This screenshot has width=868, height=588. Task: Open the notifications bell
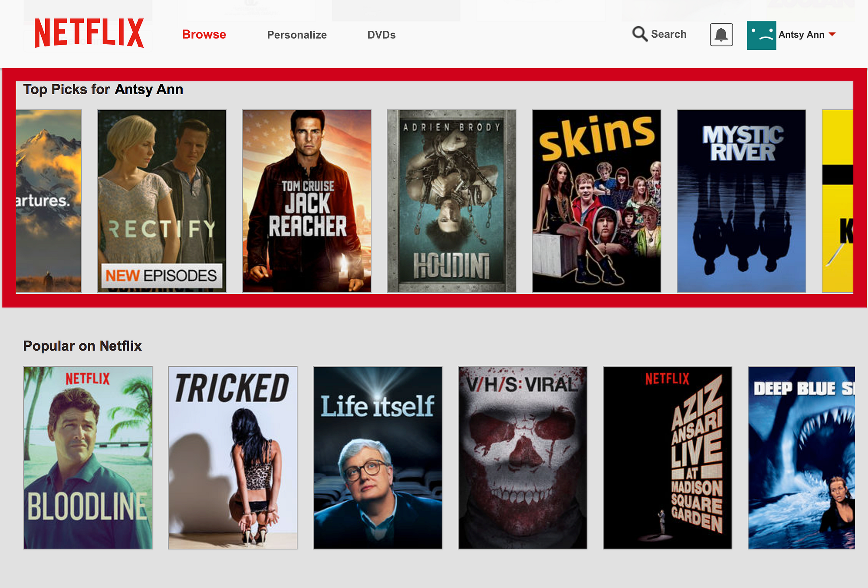[x=721, y=35]
